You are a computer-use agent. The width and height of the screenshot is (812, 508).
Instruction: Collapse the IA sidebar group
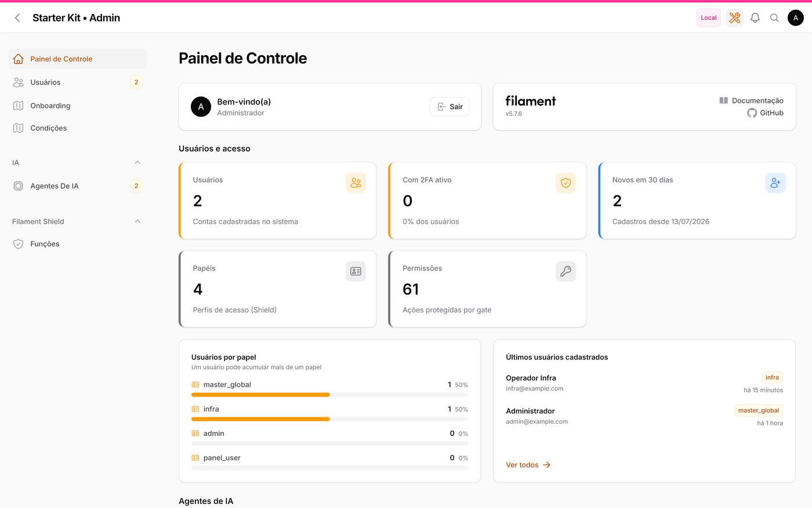click(x=137, y=163)
